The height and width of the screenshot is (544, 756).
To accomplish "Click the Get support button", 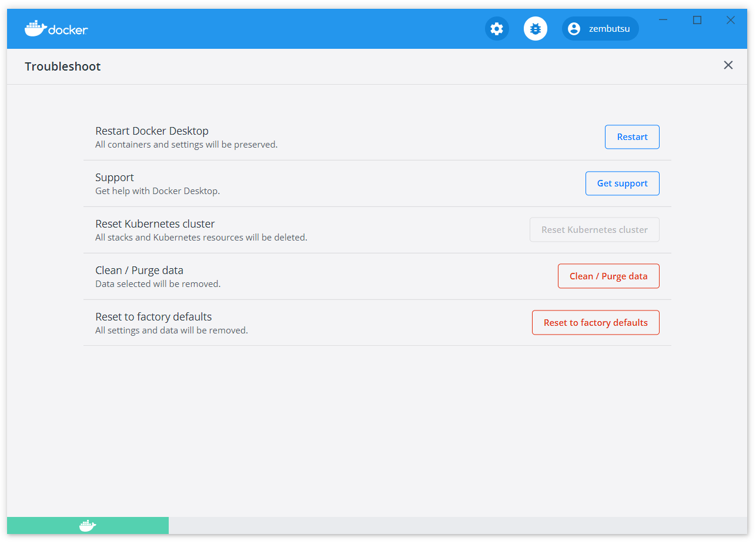I will pos(622,183).
